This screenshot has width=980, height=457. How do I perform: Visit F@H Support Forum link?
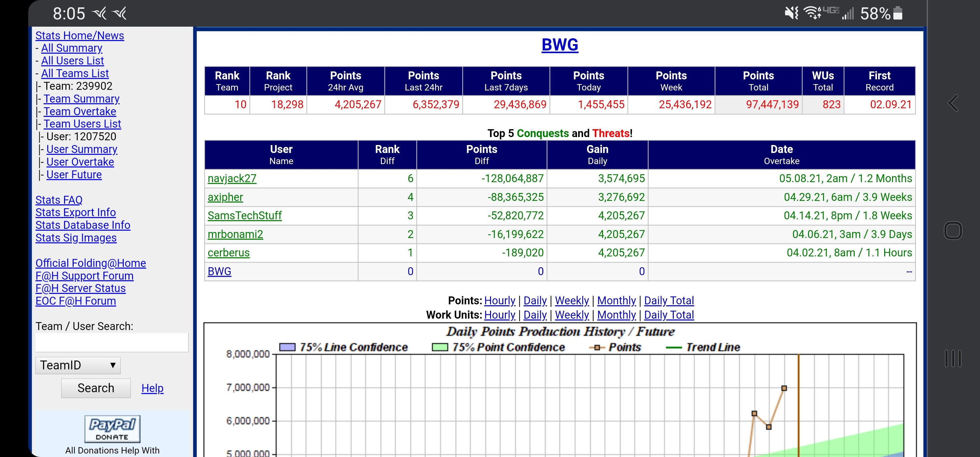pyautogui.click(x=84, y=275)
